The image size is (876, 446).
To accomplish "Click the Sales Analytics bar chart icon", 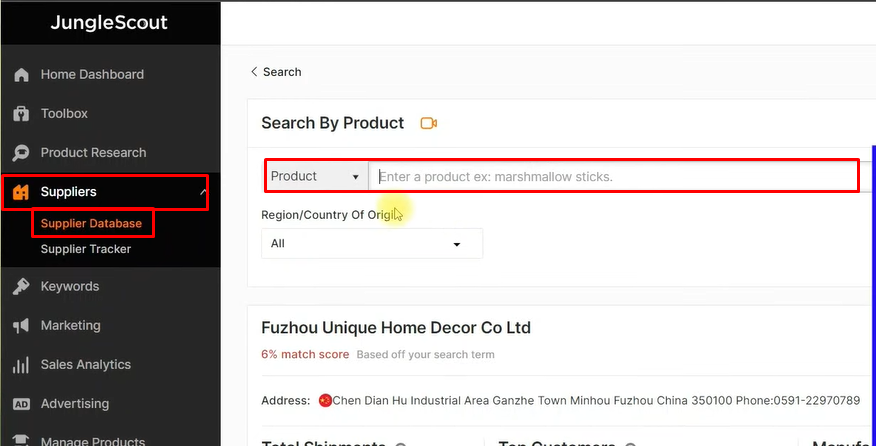I will pyautogui.click(x=21, y=364).
